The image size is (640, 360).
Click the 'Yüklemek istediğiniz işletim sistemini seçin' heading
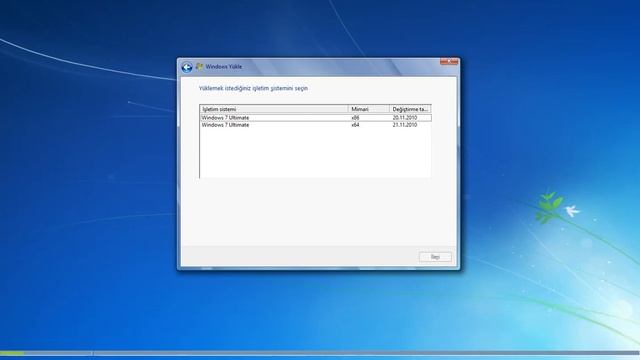point(253,88)
